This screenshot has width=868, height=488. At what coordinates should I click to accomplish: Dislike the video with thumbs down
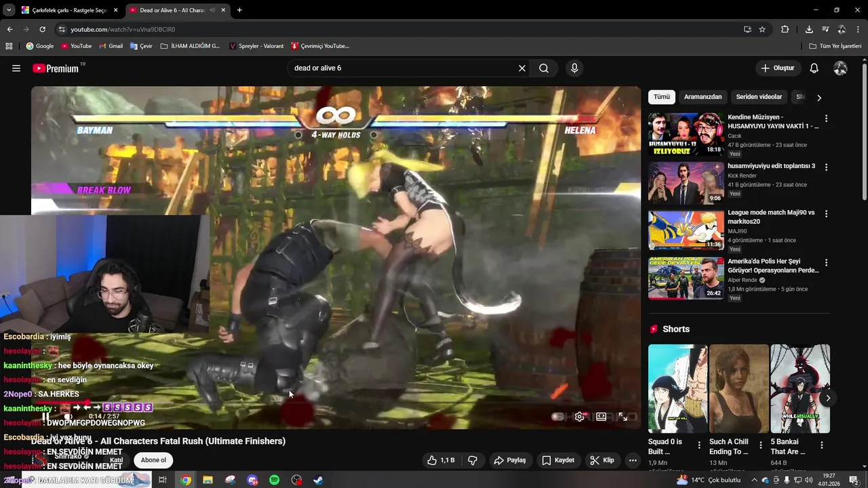[x=473, y=460]
